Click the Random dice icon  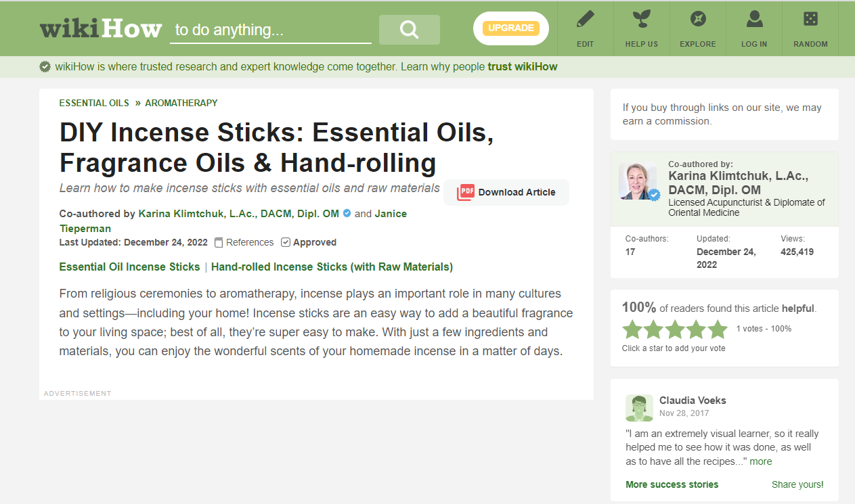[x=810, y=20]
